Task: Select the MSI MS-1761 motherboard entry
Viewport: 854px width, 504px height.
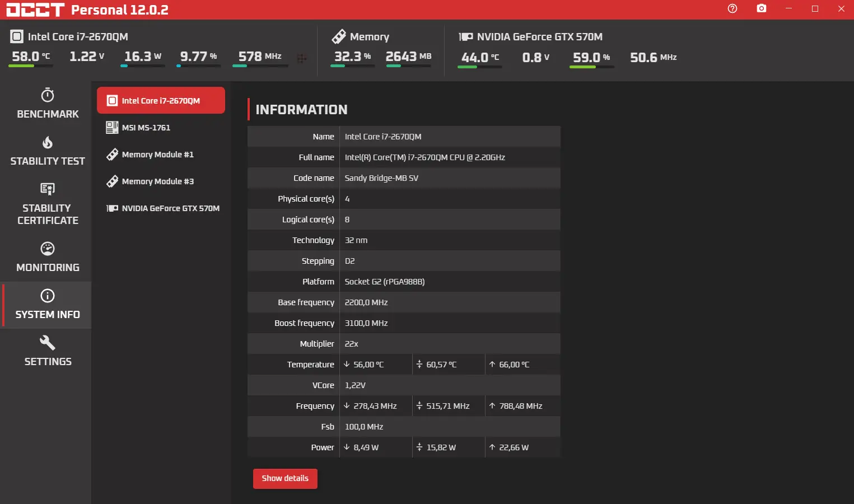Action: [x=161, y=128]
